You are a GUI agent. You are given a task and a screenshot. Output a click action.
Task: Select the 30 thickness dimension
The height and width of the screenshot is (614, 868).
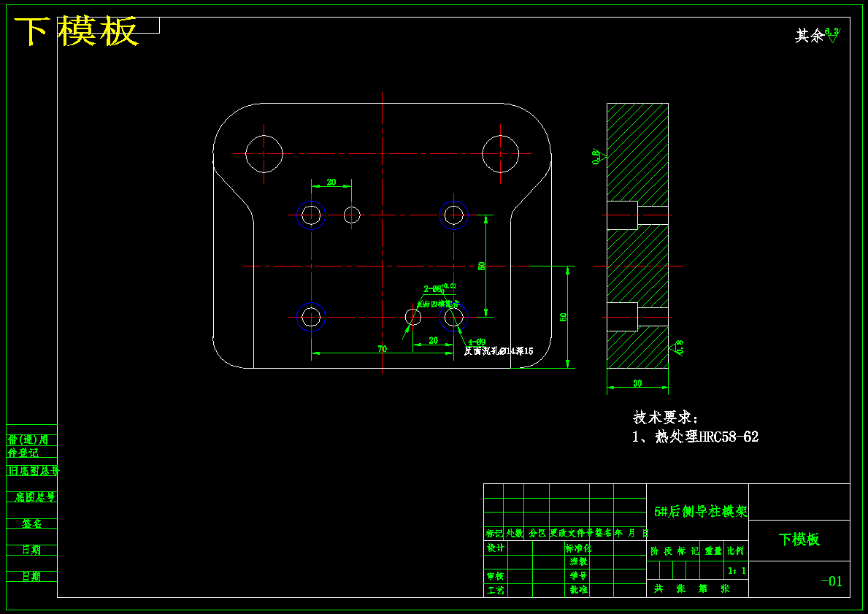(637, 383)
